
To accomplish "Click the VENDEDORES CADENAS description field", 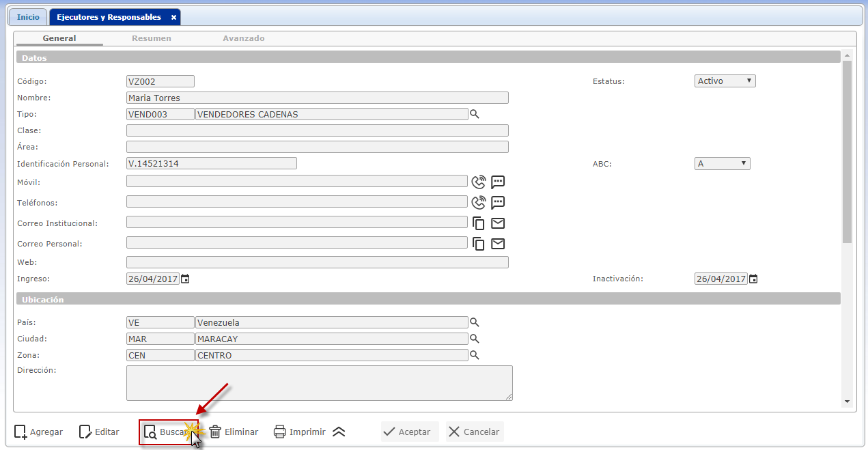I will [x=331, y=114].
